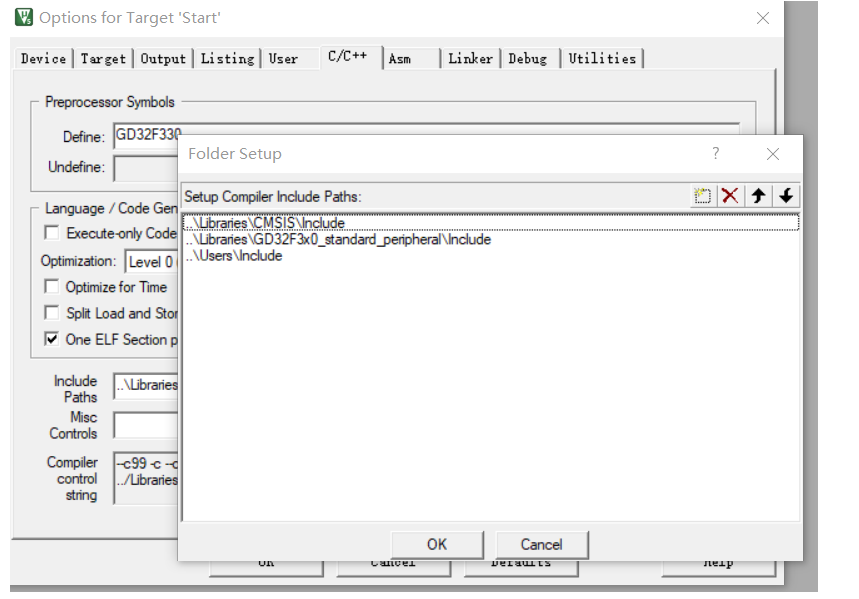This screenshot has height=599, width=859.
Task: Click OK in Folder Setup dialog
Action: coord(437,544)
